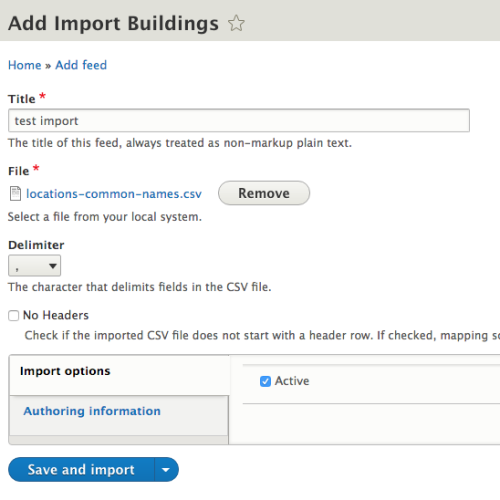Click the checkmark icon in Active checkbox
Screen dimensions: 500x500
tap(265, 381)
